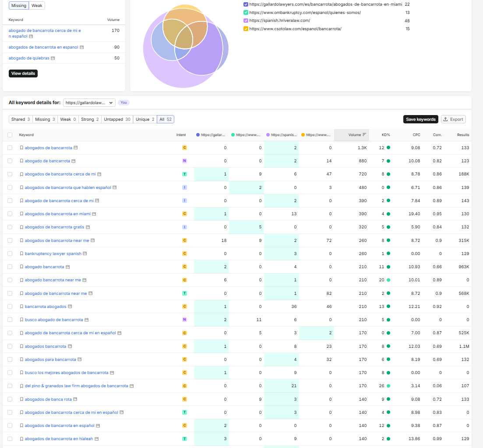Viewport: 483px width, 448px height.
Task: Click bookmark icon for 'bankruptency lawyer spanish'
Action: click(x=21, y=254)
